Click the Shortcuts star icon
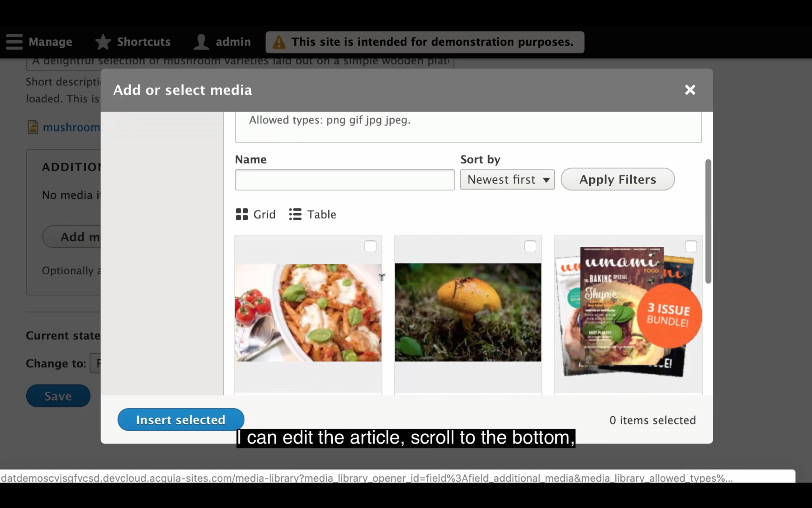812x508 pixels. (103, 42)
